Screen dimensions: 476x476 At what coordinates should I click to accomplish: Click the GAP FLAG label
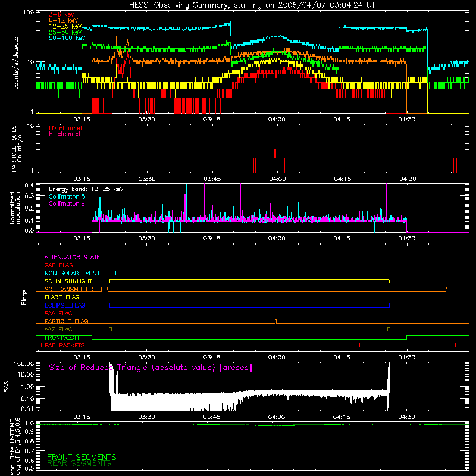(58, 265)
